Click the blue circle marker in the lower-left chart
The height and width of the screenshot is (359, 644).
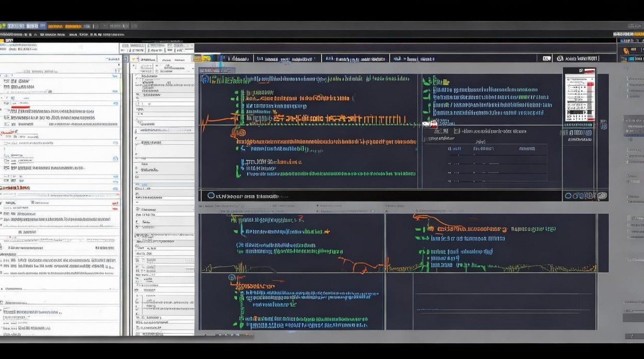(x=232, y=278)
